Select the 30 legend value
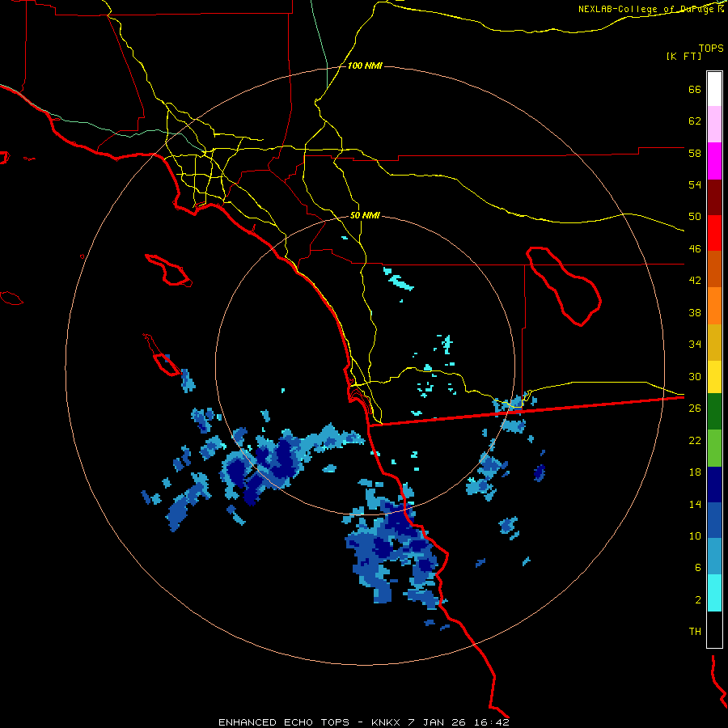Screen dimensions: 728x728 tap(695, 376)
